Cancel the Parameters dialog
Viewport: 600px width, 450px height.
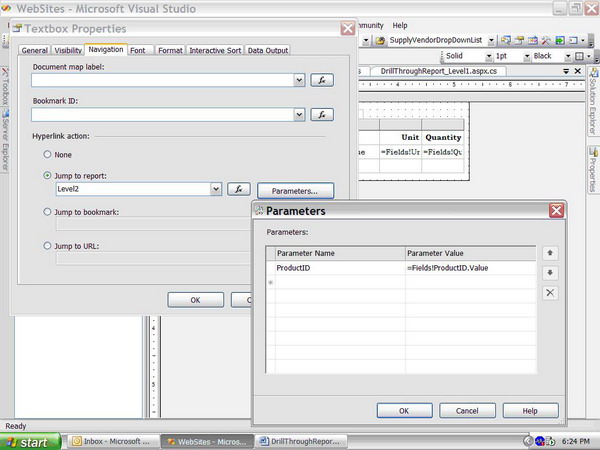click(x=467, y=411)
